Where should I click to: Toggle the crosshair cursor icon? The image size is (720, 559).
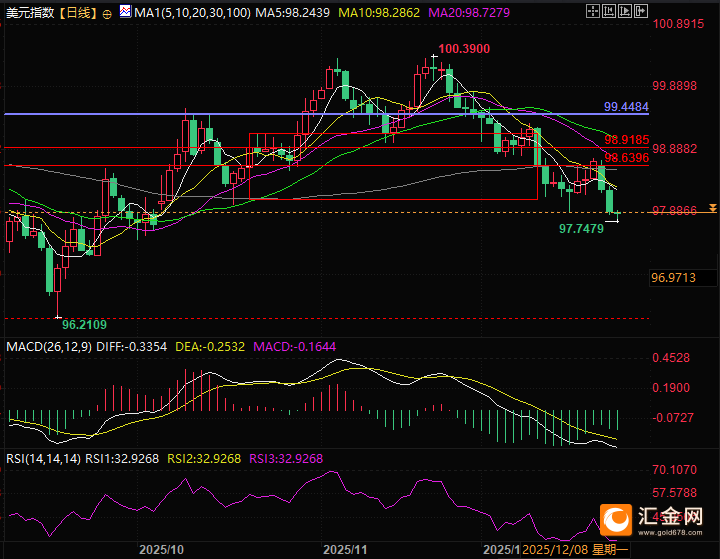593,11
